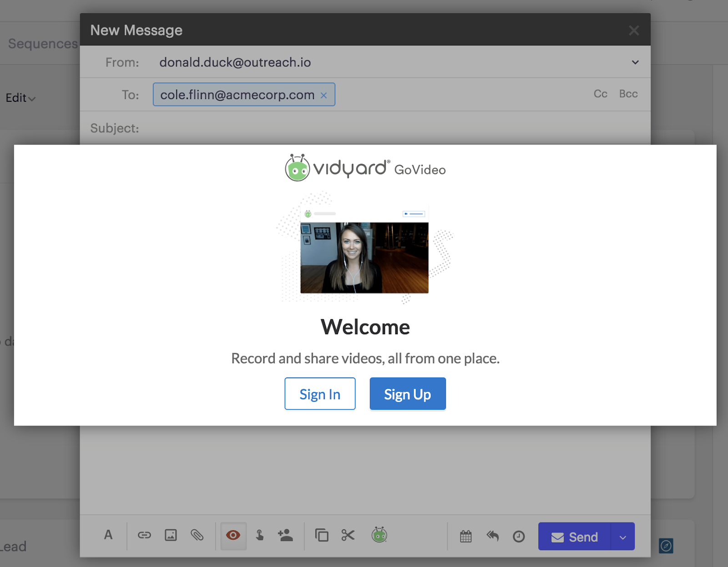Show the Bcc recipient field

(x=628, y=94)
